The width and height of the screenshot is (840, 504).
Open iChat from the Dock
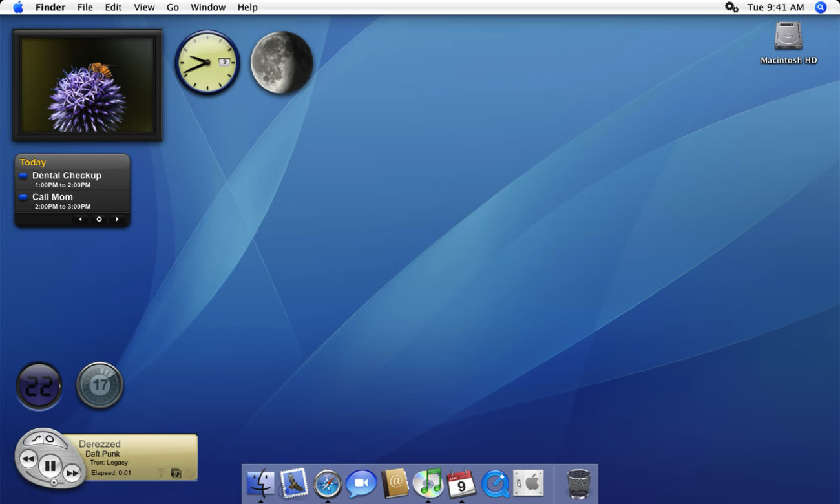tap(361, 483)
